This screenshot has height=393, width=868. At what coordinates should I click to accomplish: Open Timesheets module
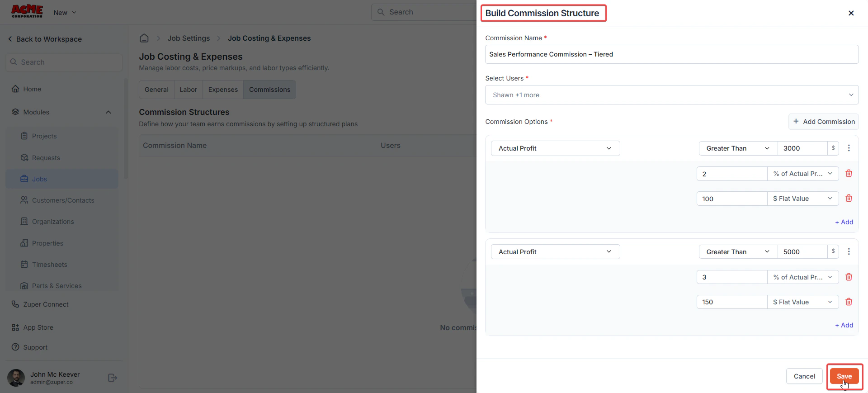[62, 265]
